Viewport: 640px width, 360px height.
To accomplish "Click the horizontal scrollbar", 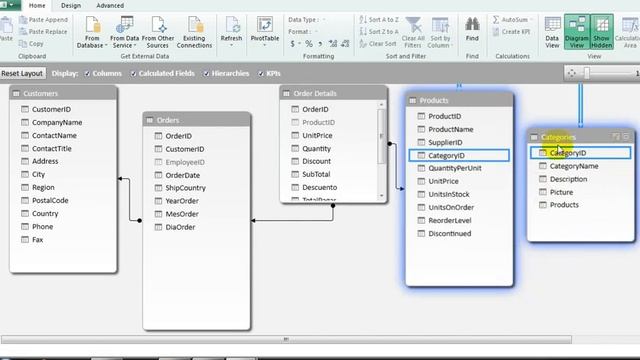I will [x=286, y=339].
